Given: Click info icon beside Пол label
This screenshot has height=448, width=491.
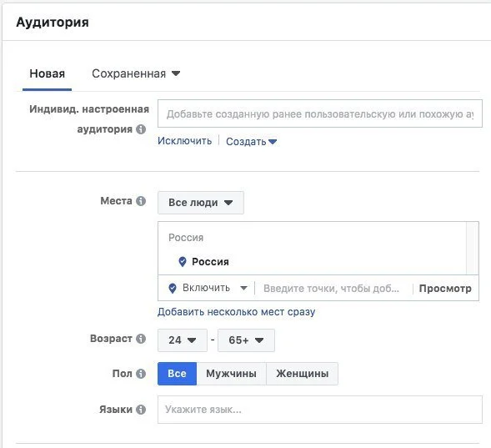Looking at the screenshot, I should [141, 374].
